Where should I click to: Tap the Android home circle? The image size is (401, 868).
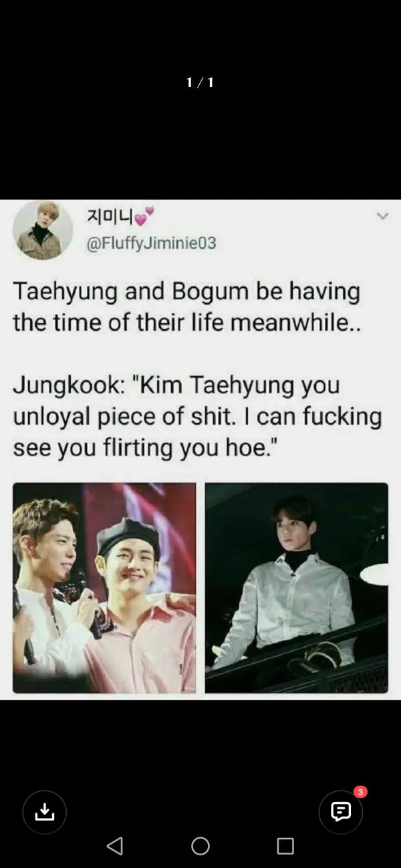(x=200, y=846)
